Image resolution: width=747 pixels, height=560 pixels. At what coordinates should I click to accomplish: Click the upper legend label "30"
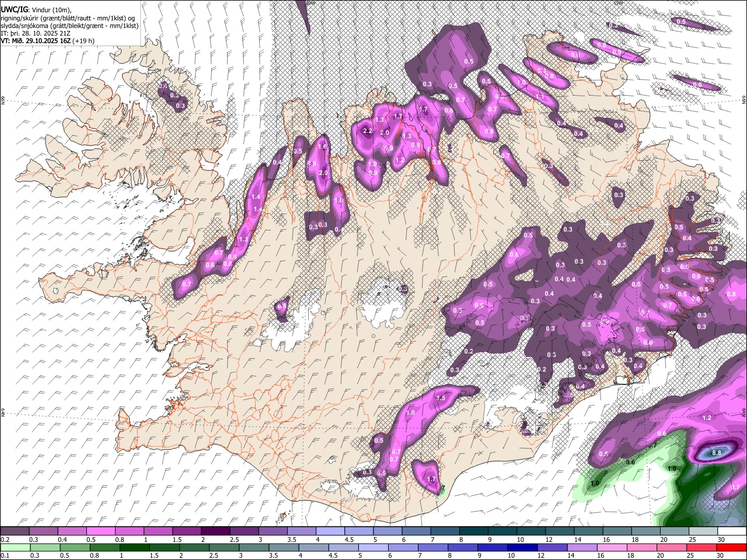[721, 540]
